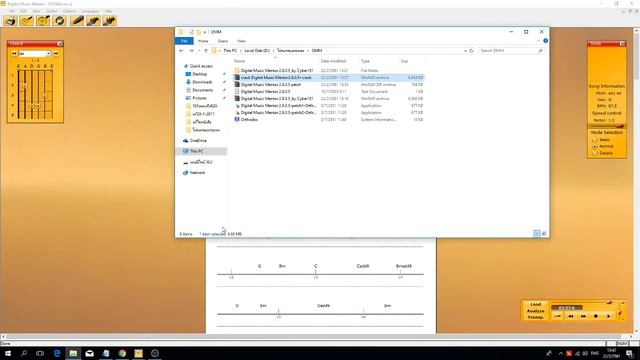Screen dimensions: 640x360
Task: Adjust the Speed control slider
Action: coord(607,126)
